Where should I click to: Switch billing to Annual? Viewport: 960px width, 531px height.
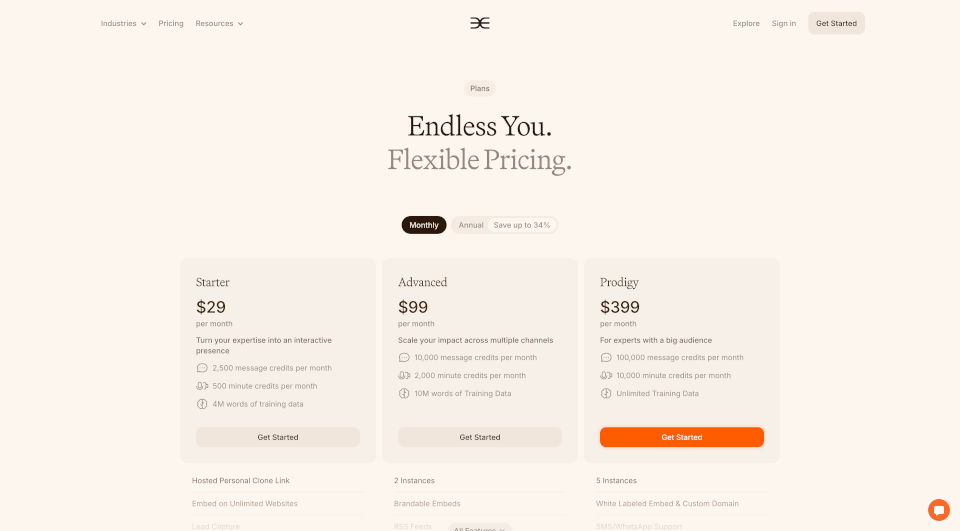(471, 225)
